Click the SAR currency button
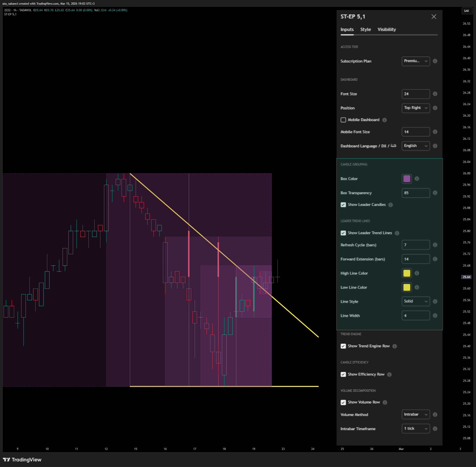The height and width of the screenshot is (467, 476). pos(467,11)
